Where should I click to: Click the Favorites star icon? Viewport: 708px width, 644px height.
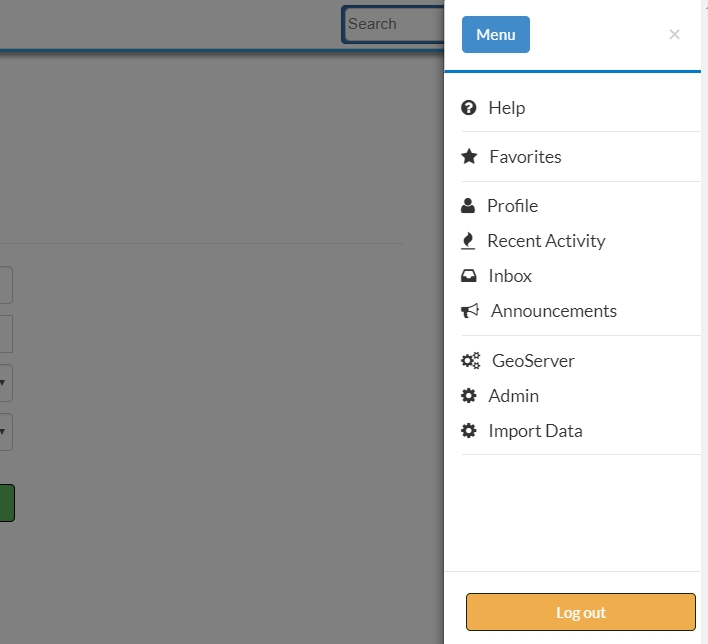click(x=469, y=157)
